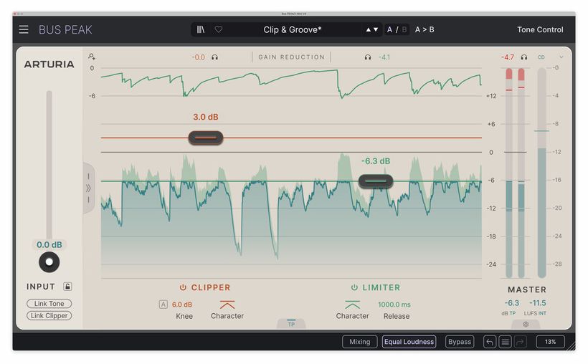
Task: Copy A to B settings
Action: (x=425, y=29)
